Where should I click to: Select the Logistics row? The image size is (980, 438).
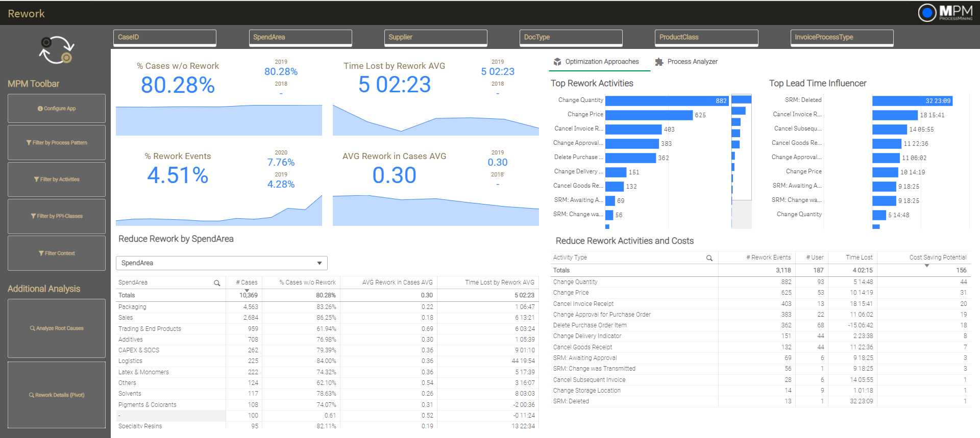[x=327, y=361]
